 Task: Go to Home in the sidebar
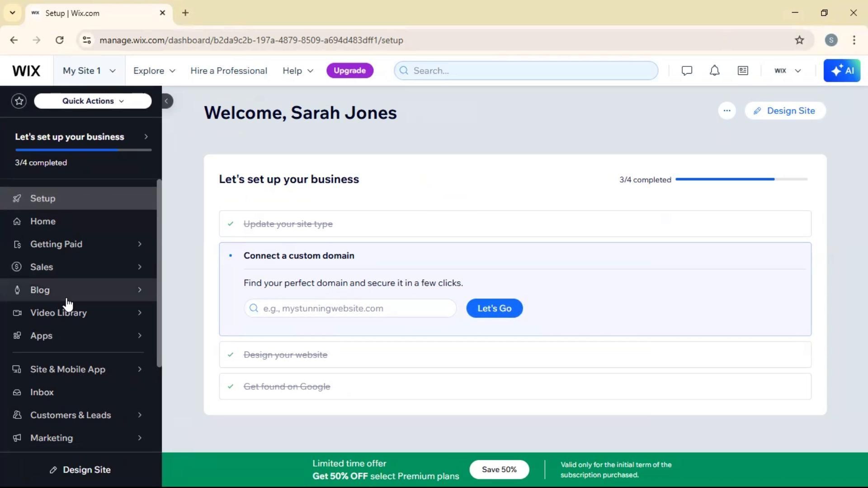coord(43,221)
